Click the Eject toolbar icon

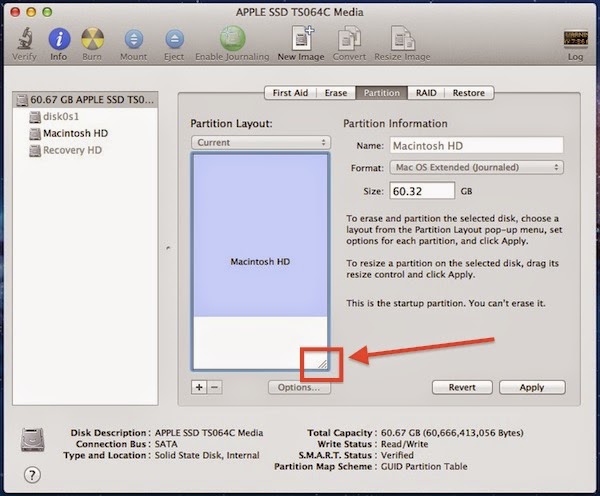pos(174,39)
